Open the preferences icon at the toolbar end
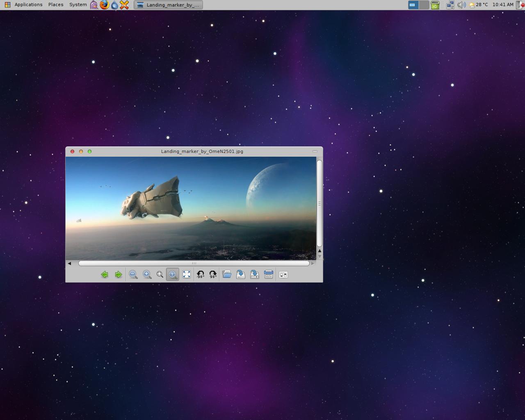The height and width of the screenshot is (420, 525). (x=283, y=275)
